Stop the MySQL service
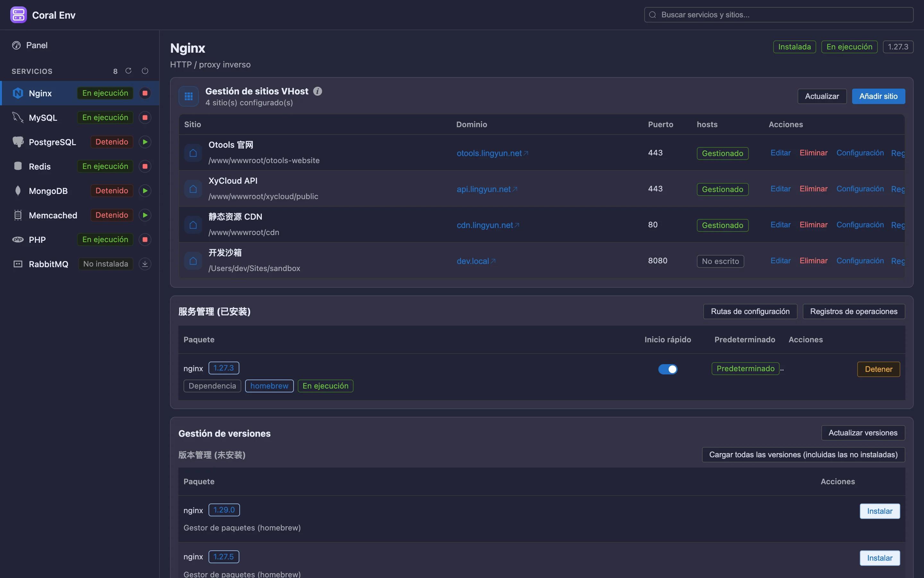The height and width of the screenshot is (578, 924). (145, 117)
